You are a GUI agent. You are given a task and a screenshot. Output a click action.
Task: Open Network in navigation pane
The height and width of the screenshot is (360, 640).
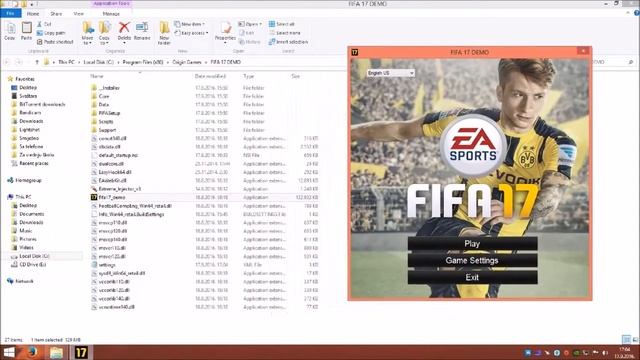(24, 281)
